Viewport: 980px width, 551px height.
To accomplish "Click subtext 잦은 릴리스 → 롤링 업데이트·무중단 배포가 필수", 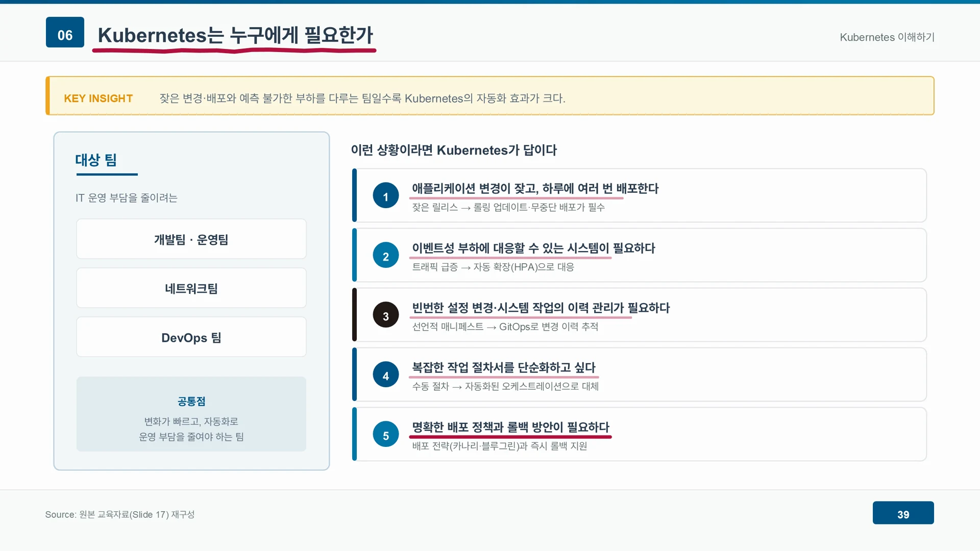I will (x=508, y=207).
